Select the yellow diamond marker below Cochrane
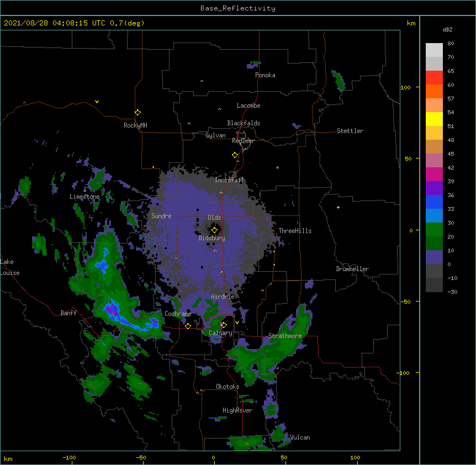The height and width of the screenshot is (465, 476). pyautogui.click(x=188, y=326)
